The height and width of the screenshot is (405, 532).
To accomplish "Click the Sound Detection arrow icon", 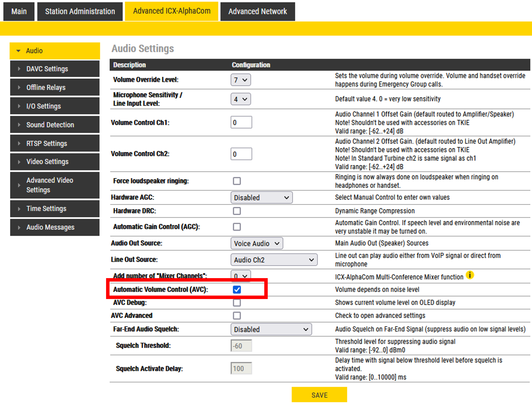I will [19, 125].
